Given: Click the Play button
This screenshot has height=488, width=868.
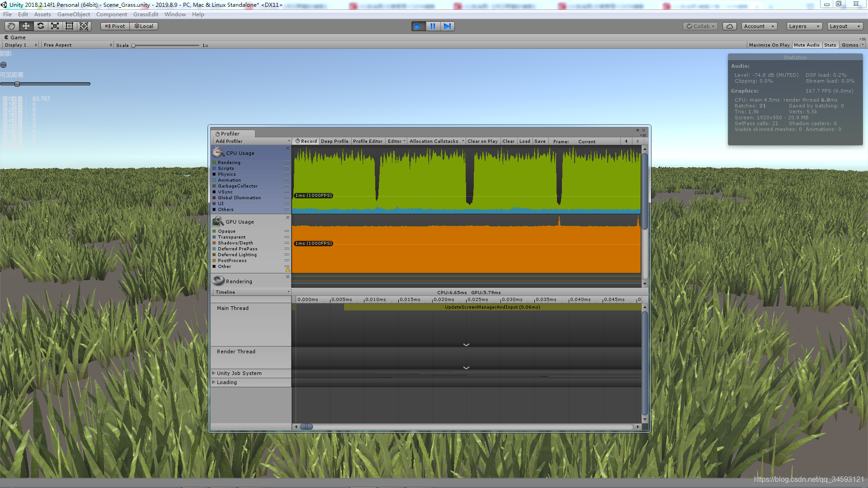Looking at the screenshot, I should 418,26.
